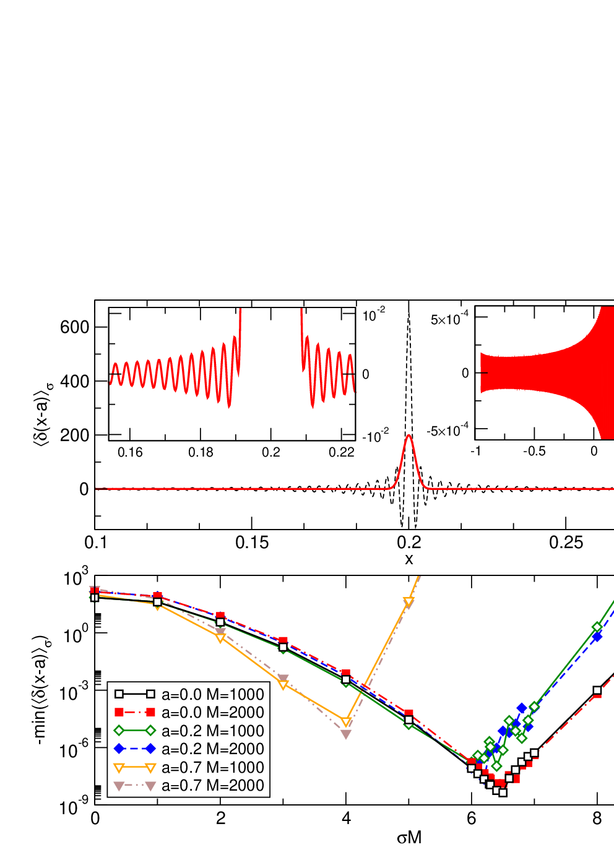Click the black open-square legend line sample

coord(135,694)
